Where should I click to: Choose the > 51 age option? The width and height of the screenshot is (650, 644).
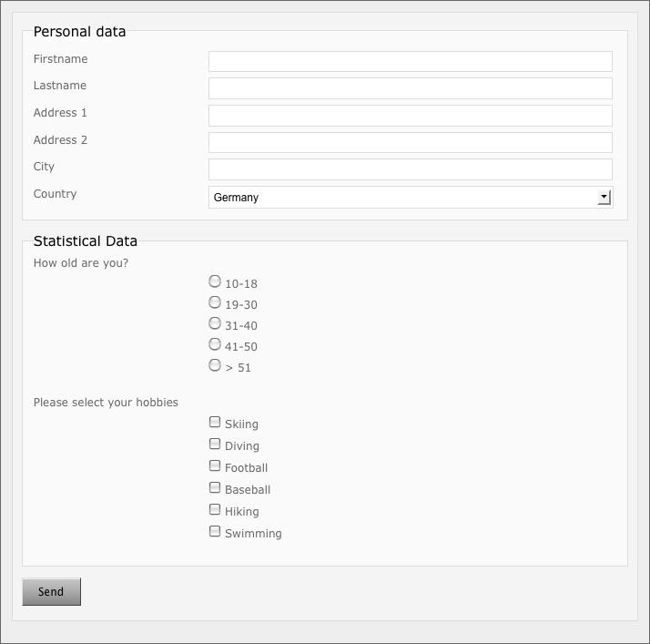coord(215,365)
